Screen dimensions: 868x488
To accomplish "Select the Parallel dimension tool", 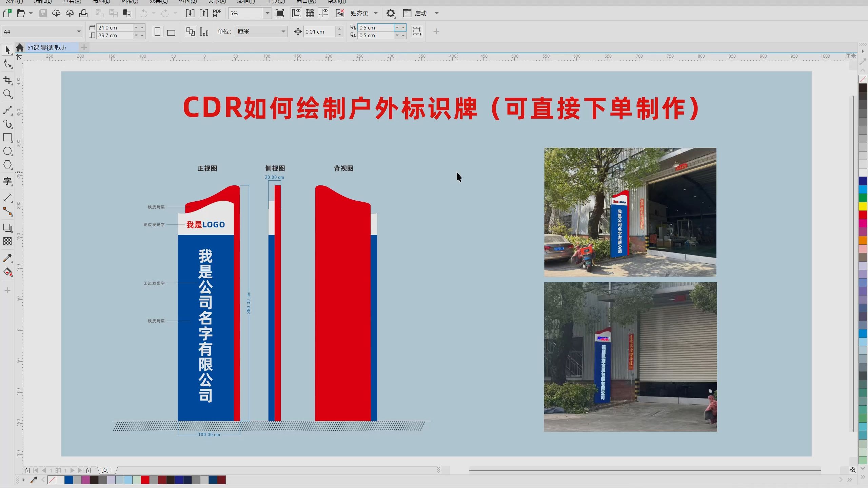I will (7, 198).
